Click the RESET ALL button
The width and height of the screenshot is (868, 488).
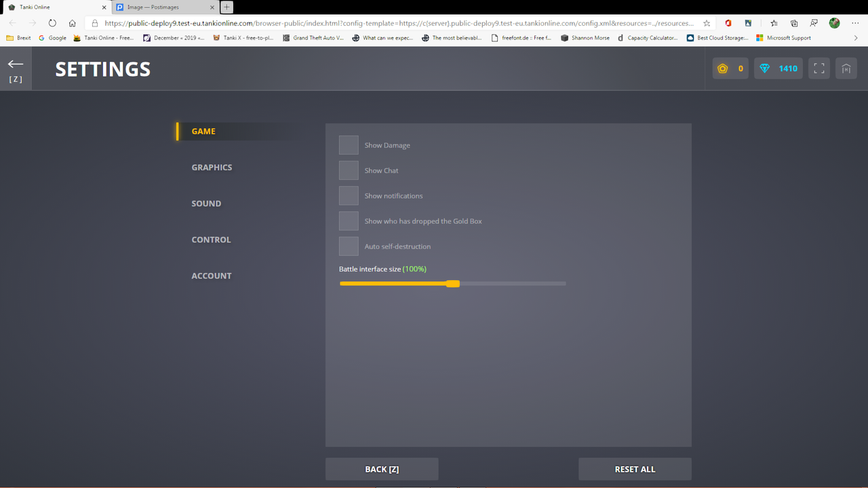(x=635, y=469)
